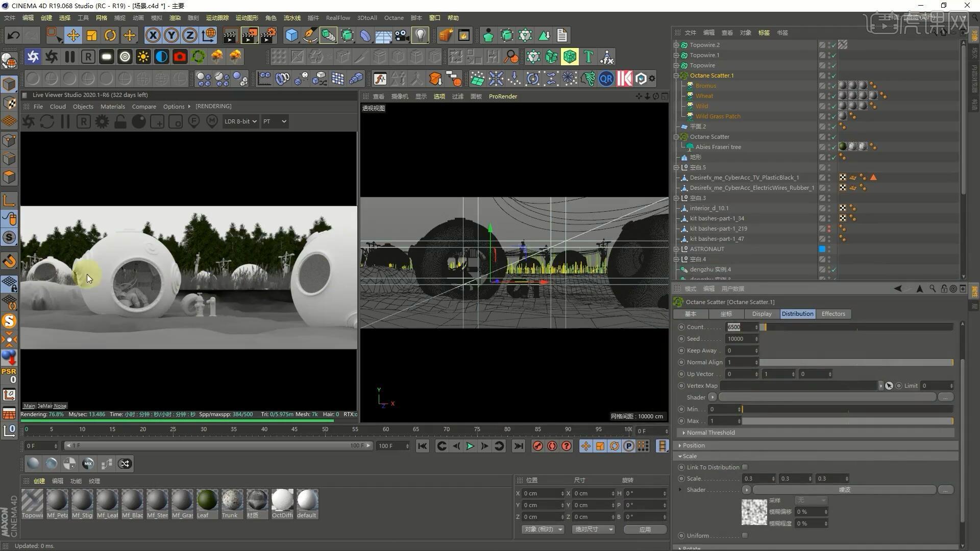Click the Undo arrow icon
The width and height of the screenshot is (980, 551).
coord(13,35)
